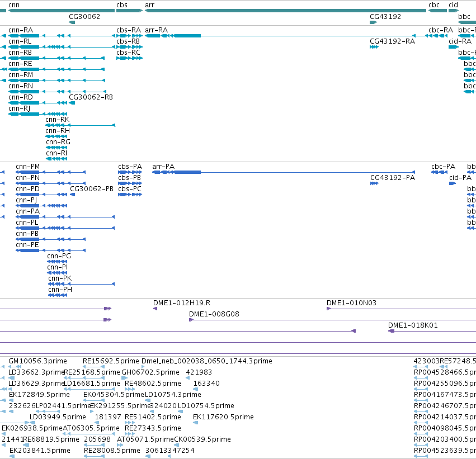The width and height of the screenshot is (476, 459).
Task: Select the RE48602.5prime EST label
Action: pyautogui.click(x=153, y=384)
